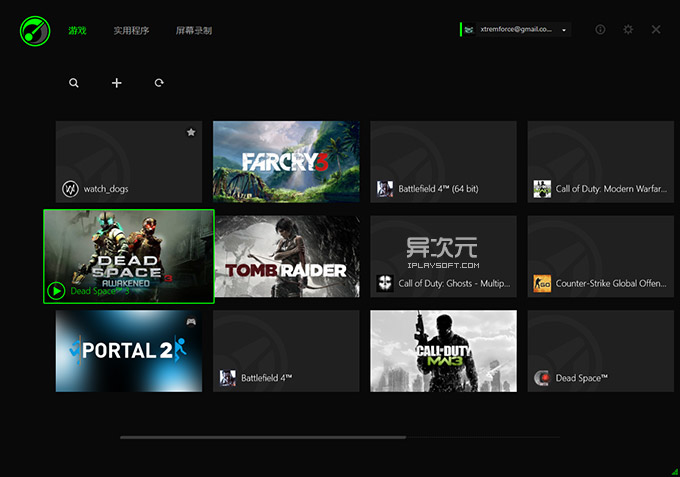Viewport: 680px width, 477px height.
Task: Open the settings gear icon
Action: [628, 29]
